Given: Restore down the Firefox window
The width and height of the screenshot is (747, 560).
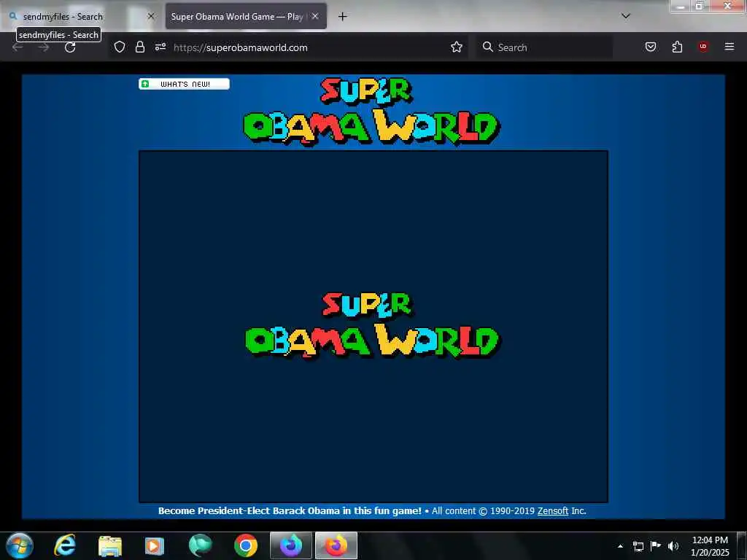Looking at the screenshot, I should point(699,6).
